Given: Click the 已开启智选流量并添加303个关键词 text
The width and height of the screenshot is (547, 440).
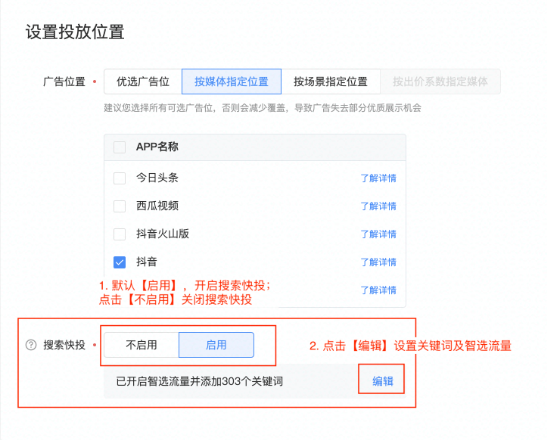Looking at the screenshot, I should point(199,381).
